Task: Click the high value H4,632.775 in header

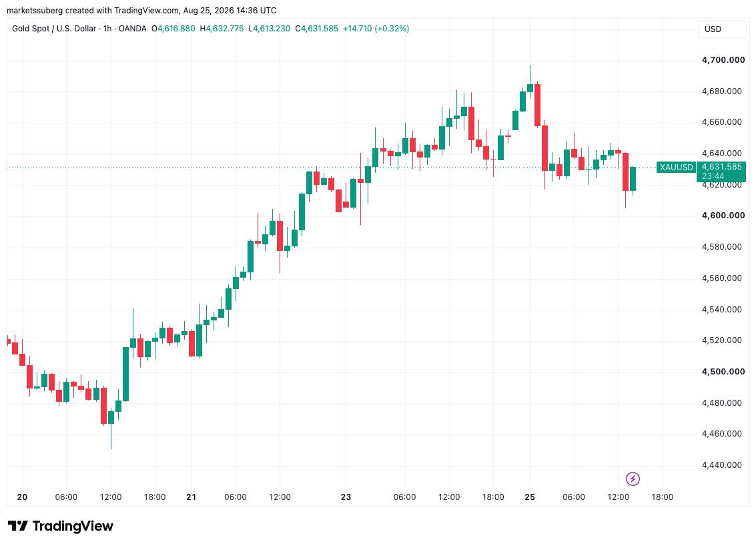Action: [225, 29]
